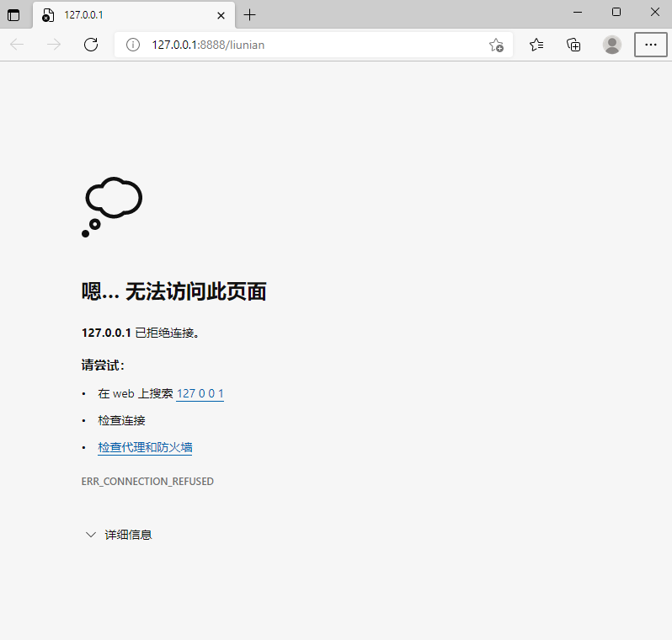The image size is (672, 640).
Task: View site information icon in address bar
Action: 133,45
